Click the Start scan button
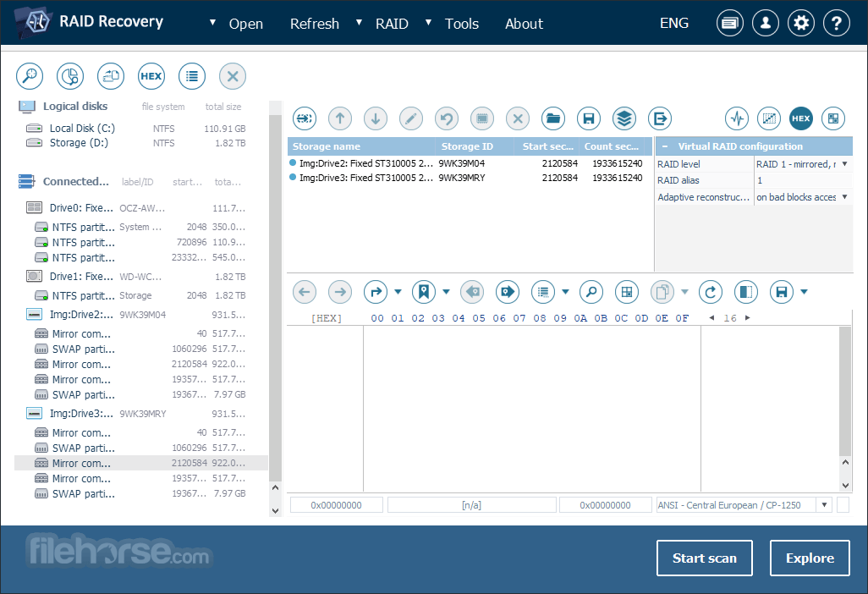Image resolution: width=868 pixels, height=594 pixels. pos(704,558)
